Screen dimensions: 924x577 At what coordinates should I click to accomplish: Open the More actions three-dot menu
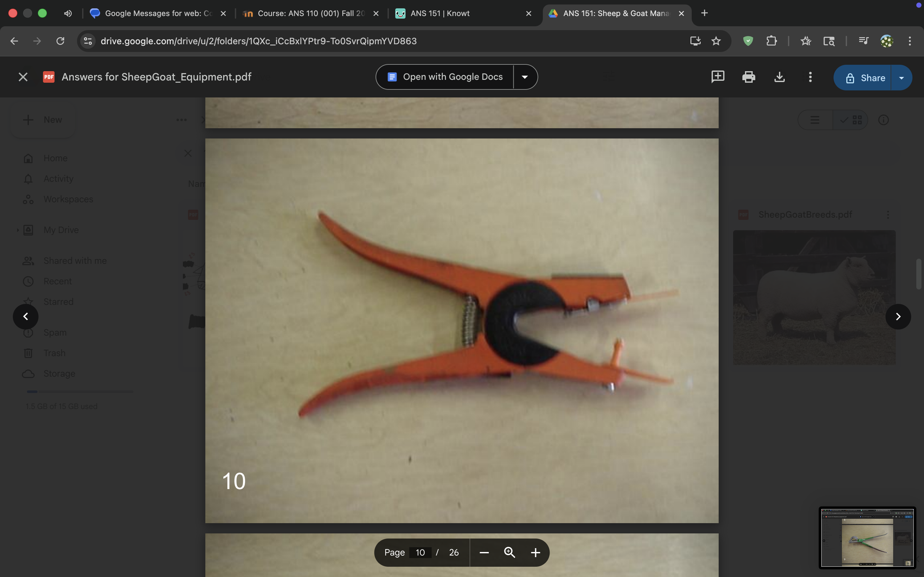[x=810, y=77]
